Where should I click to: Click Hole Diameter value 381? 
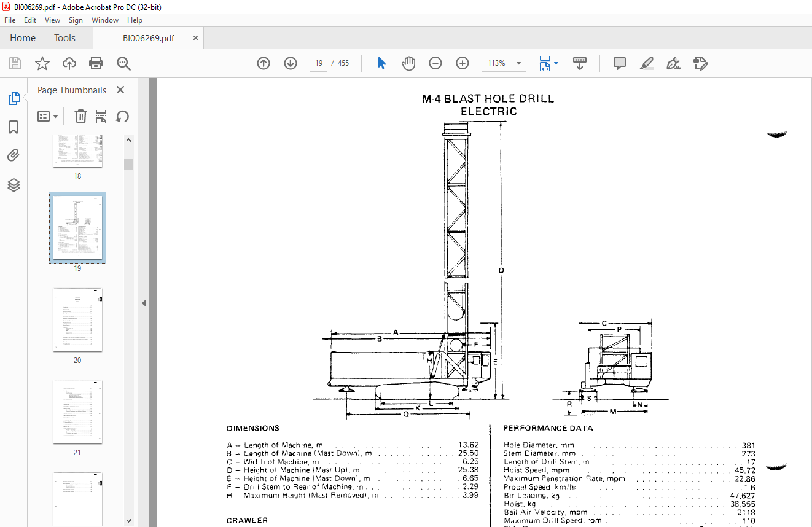(748, 446)
